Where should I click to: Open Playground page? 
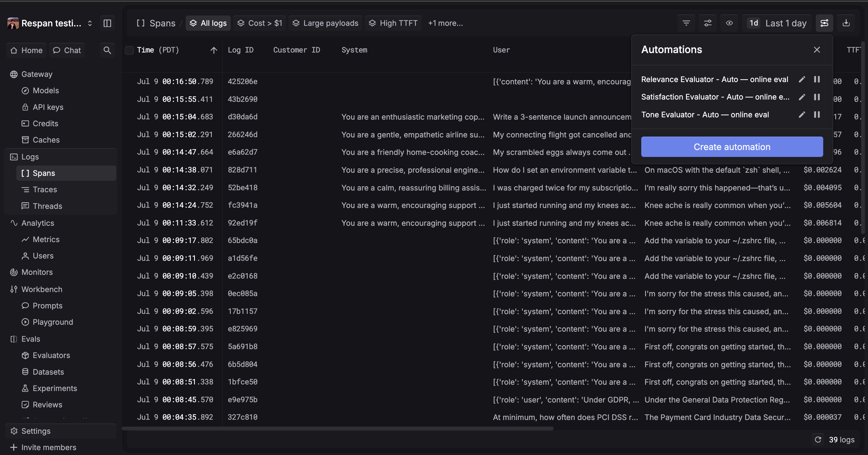pos(53,322)
